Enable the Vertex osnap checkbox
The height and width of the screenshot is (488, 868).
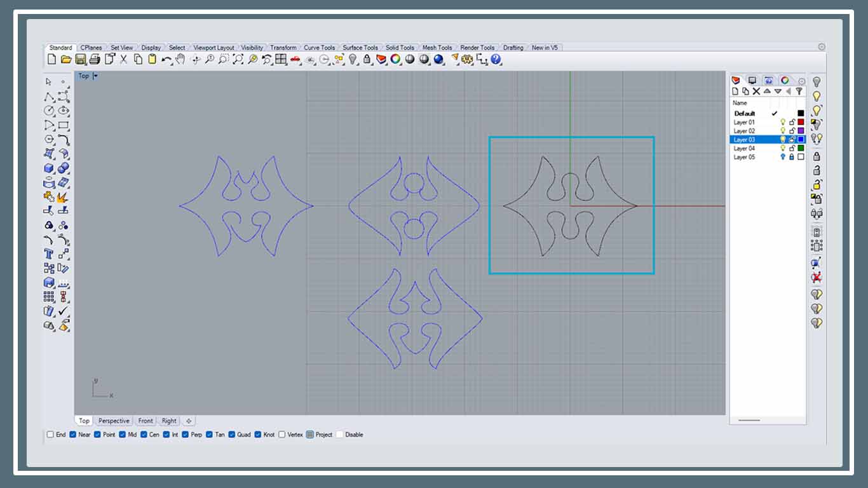(x=282, y=435)
